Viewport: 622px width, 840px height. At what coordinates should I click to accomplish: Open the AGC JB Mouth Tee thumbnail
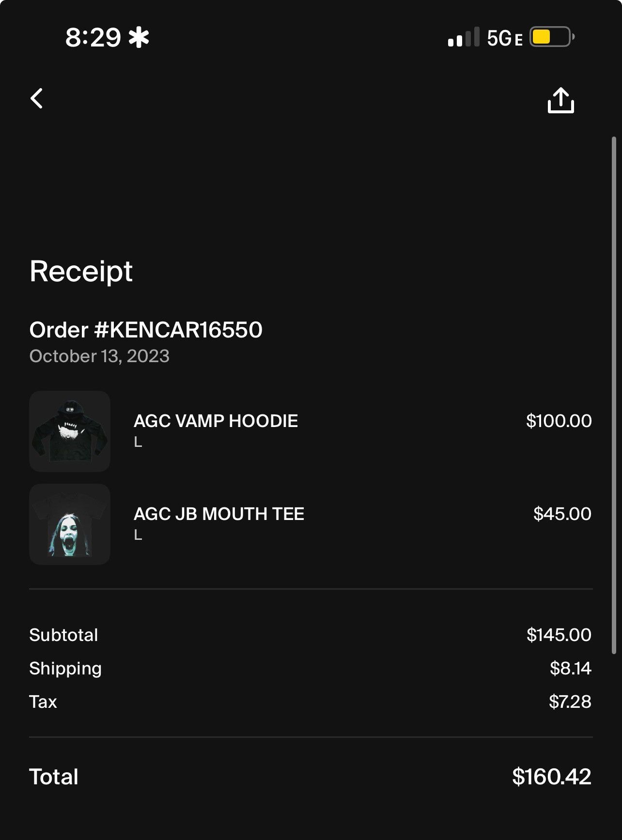[70, 524]
